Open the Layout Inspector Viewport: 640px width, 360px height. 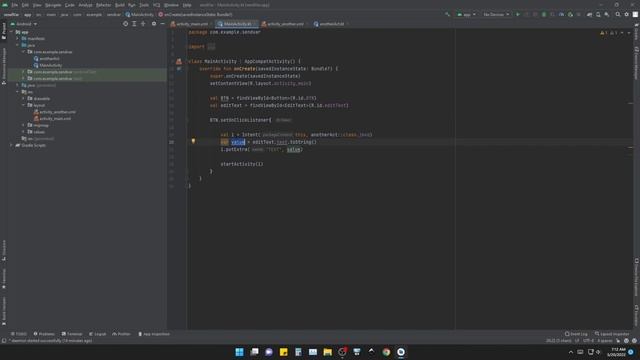612,334
